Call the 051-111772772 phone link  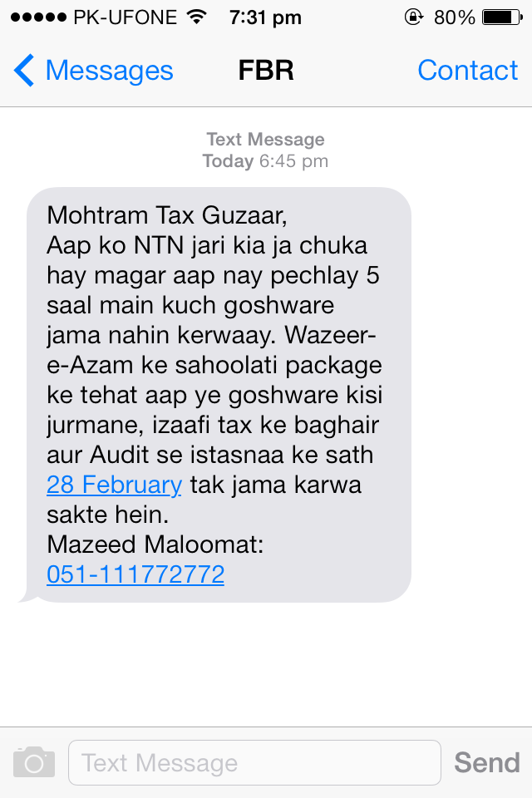[x=135, y=574]
